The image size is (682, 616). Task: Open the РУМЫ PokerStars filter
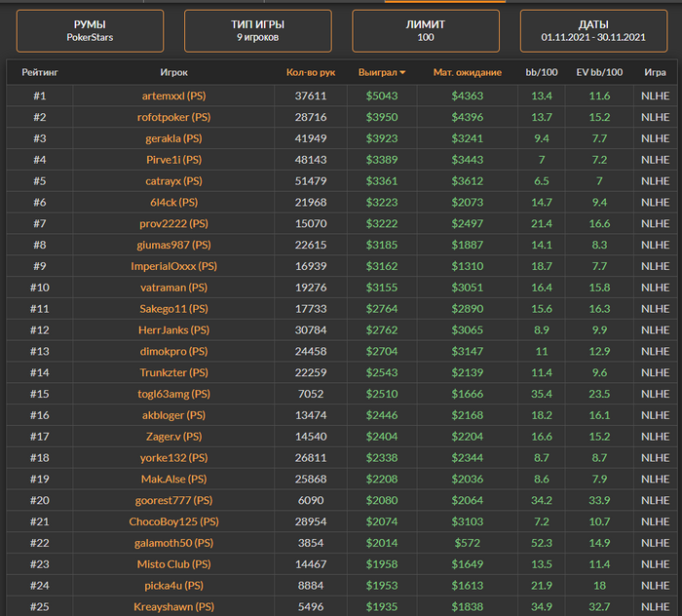click(x=90, y=30)
